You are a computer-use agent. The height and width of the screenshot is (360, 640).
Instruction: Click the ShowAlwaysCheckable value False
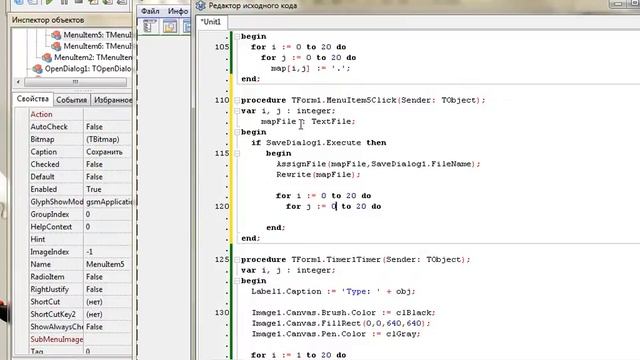pos(94,327)
